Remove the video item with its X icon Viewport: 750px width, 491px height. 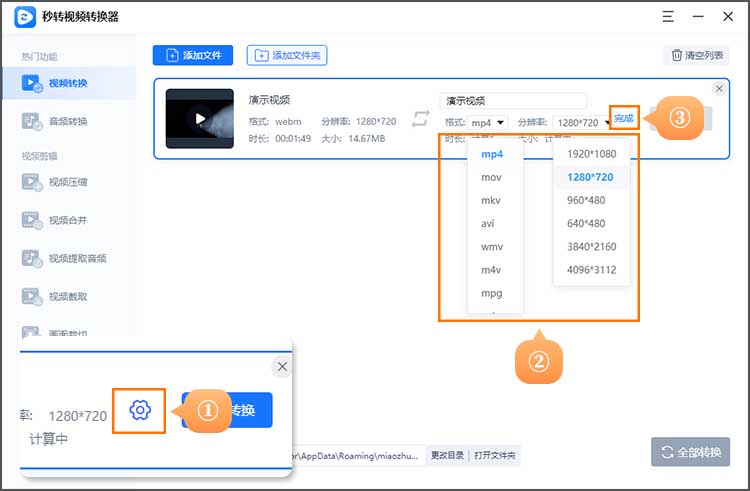tap(718, 89)
